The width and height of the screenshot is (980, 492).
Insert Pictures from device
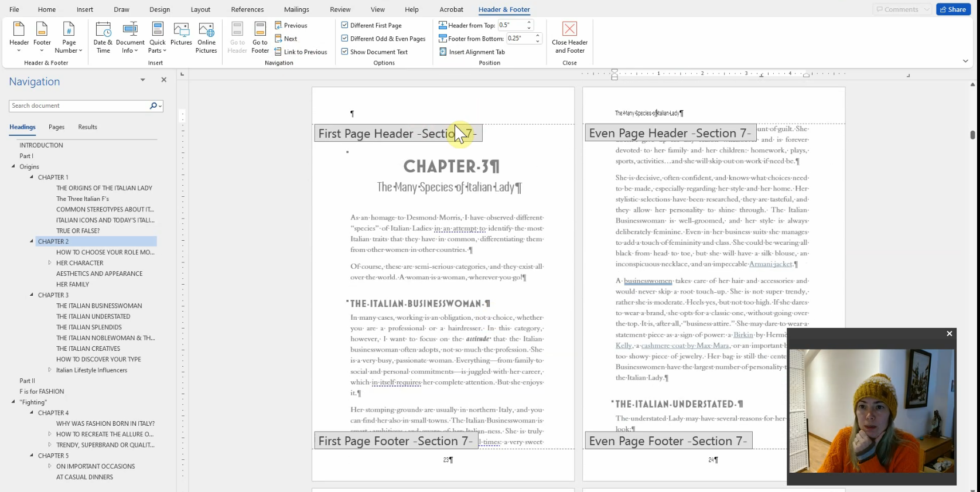(x=181, y=34)
